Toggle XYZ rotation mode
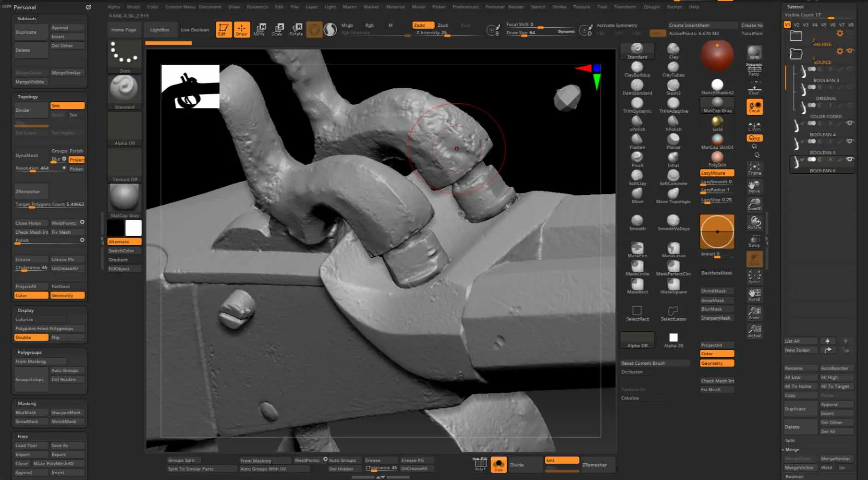 (x=755, y=138)
